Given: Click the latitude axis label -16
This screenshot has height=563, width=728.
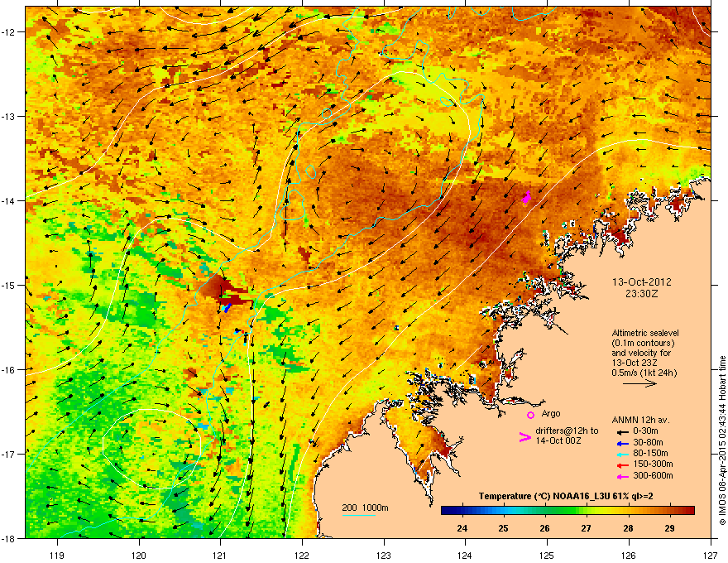Looking at the screenshot, I should [x=8, y=370].
